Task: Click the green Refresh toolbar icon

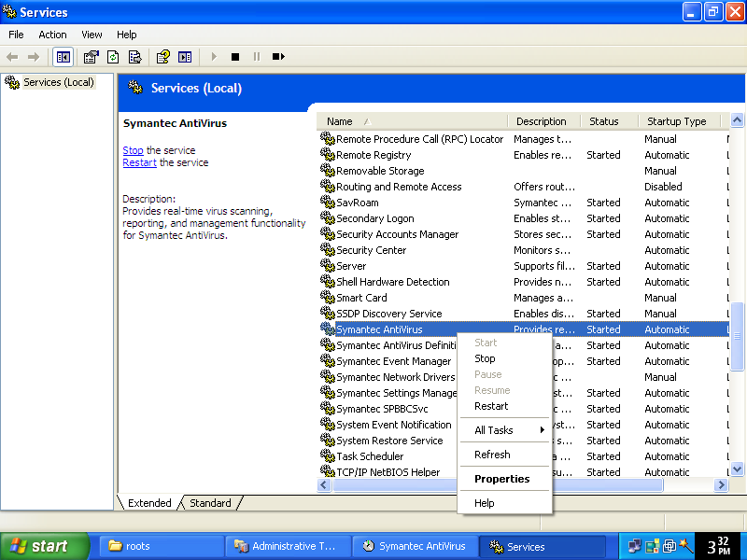Action: coord(113,57)
